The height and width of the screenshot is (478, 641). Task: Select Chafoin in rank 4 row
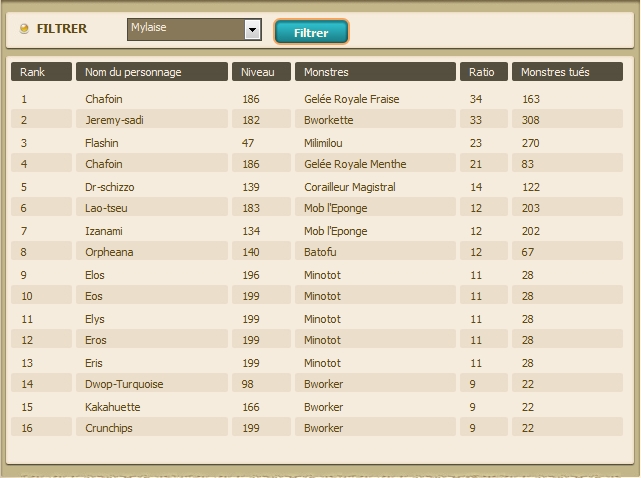pyautogui.click(x=104, y=164)
